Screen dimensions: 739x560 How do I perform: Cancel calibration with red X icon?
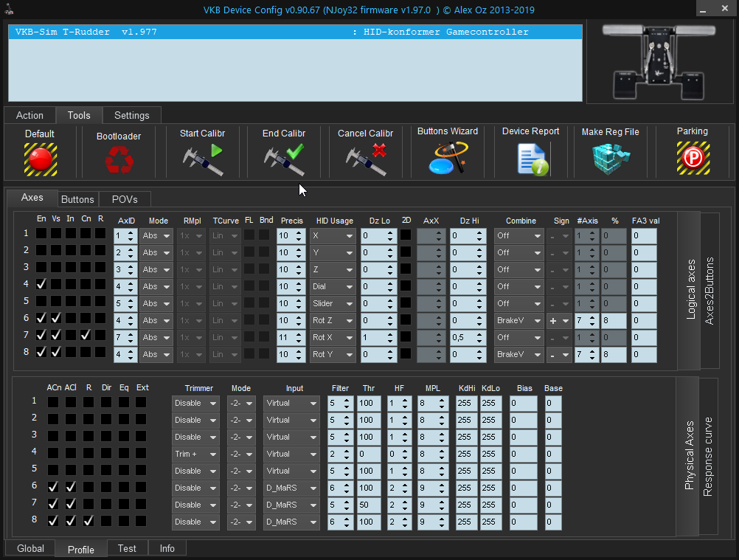(367, 160)
